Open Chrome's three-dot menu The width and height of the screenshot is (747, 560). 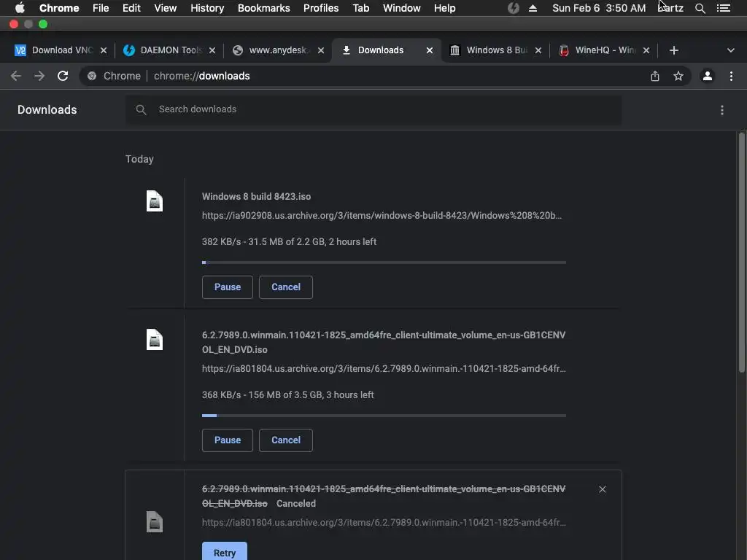click(731, 76)
